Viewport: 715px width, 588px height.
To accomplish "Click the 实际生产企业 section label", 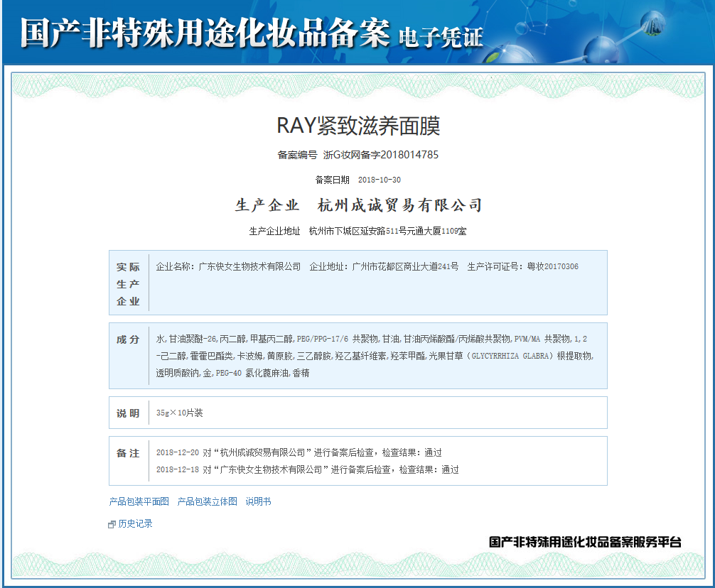I will 128,284.
